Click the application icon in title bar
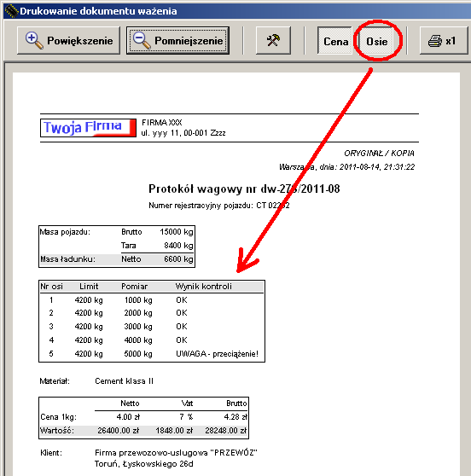The height and width of the screenshot is (476, 471). pos(11,11)
